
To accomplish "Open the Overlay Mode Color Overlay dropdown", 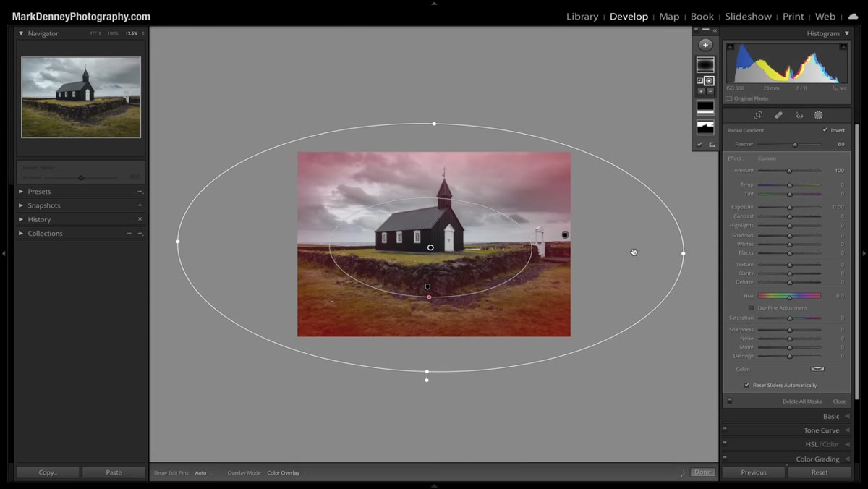I will click(x=284, y=472).
